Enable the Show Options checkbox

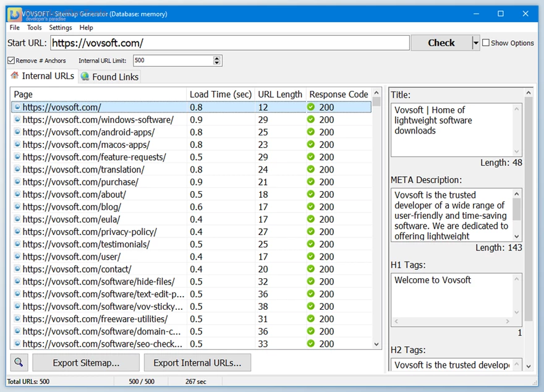point(486,43)
